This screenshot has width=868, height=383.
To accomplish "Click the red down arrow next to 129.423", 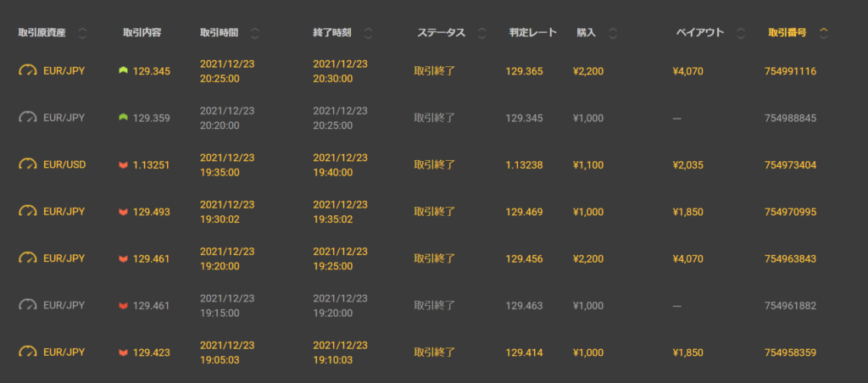I will (x=123, y=352).
